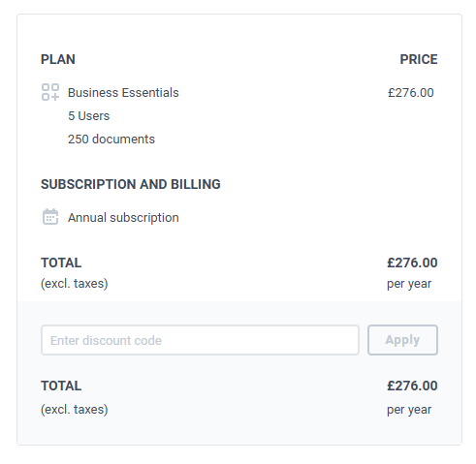Click the per year text under first total
This screenshot has height=464, width=476.
click(x=409, y=284)
